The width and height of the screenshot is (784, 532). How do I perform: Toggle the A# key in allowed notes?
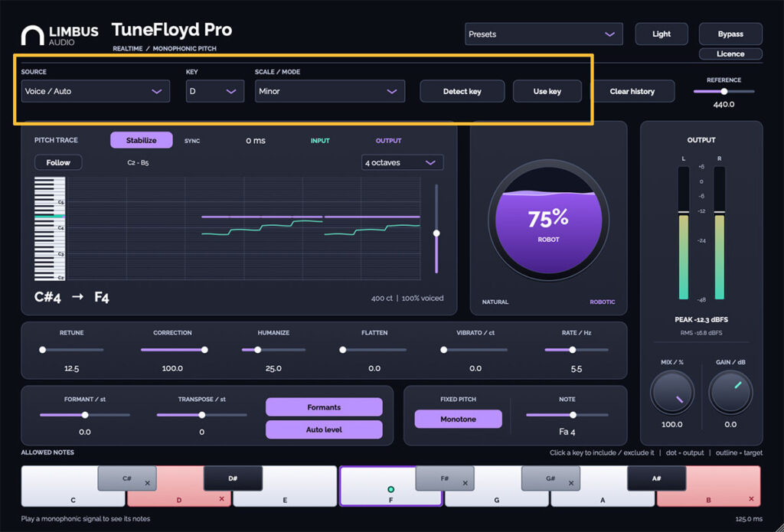656,478
